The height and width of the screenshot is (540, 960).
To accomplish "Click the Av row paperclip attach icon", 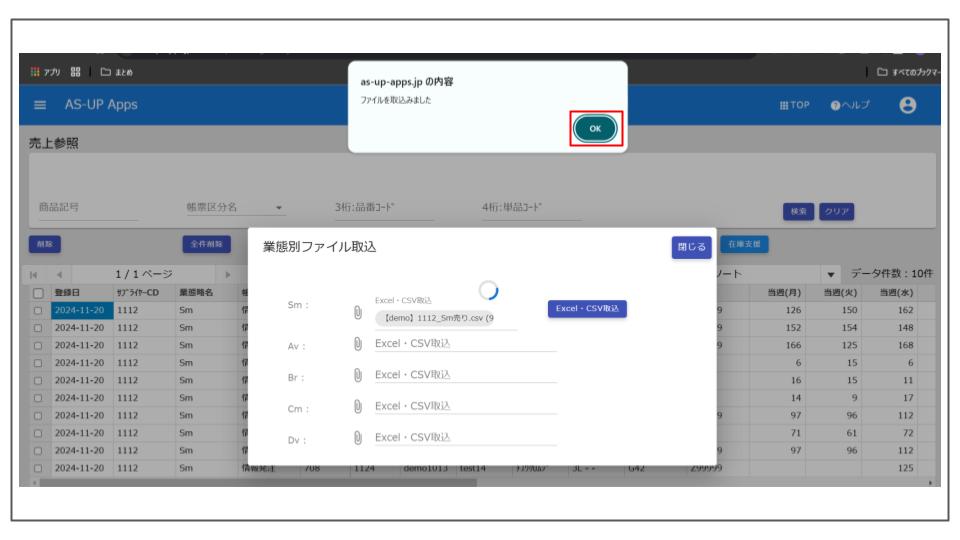I will click(358, 346).
